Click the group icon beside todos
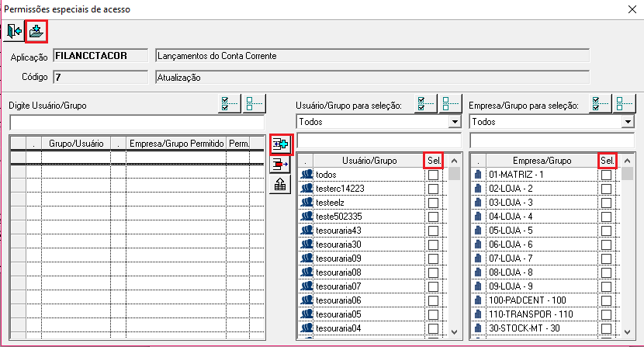Viewport: 644px width, 347px height. (306, 175)
